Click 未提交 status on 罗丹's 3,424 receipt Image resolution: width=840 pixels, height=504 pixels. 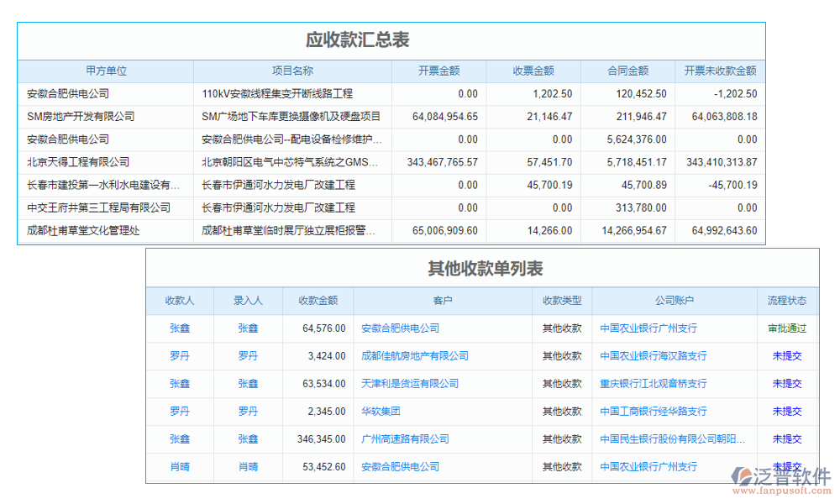tap(787, 356)
